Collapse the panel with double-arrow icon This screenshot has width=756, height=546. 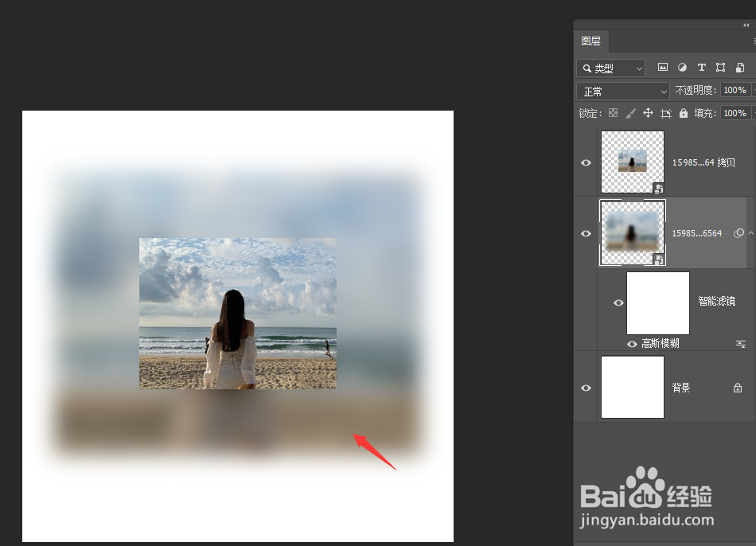746,25
